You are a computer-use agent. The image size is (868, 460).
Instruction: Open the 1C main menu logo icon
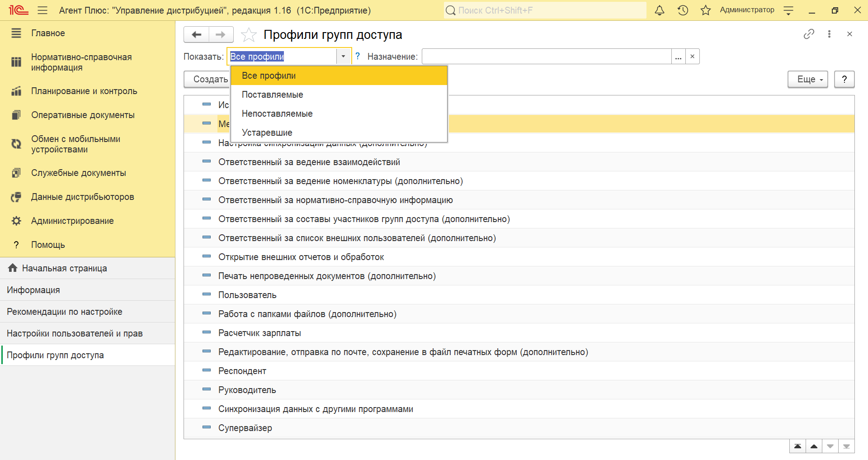click(19, 10)
